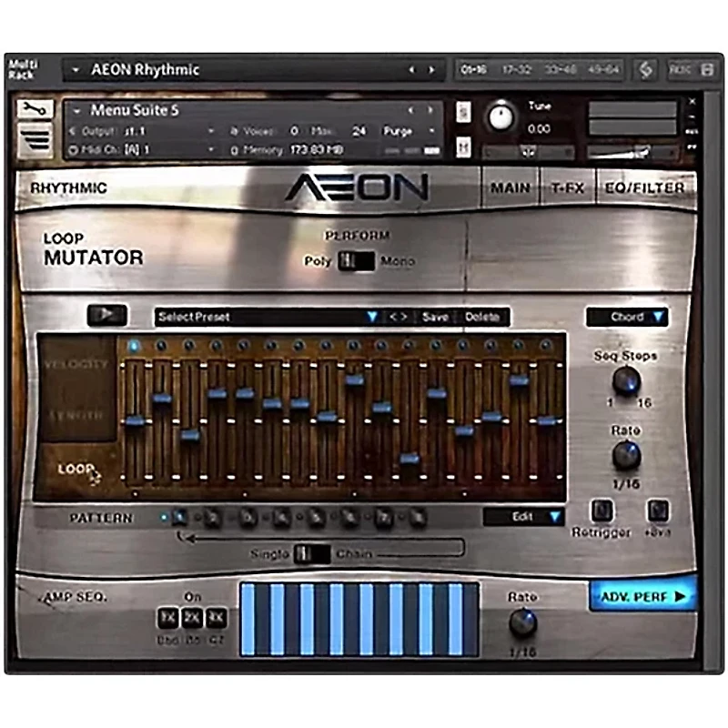Select pattern slot 6
Viewport: 728px width, 728px height.
tap(349, 517)
